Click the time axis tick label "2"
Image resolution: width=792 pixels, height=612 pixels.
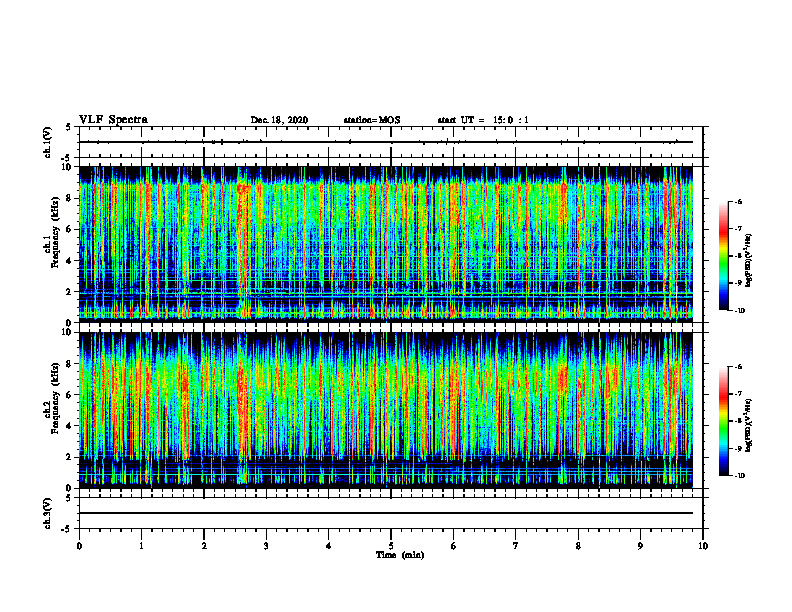(x=204, y=546)
